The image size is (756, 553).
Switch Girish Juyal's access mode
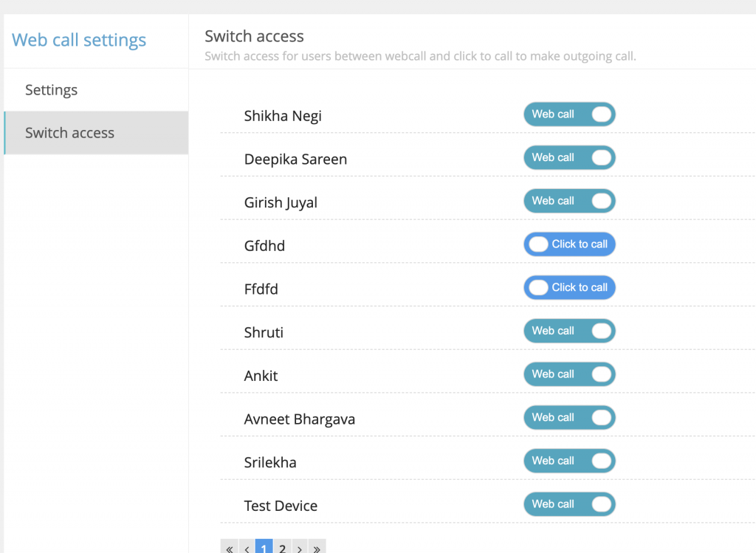coord(569,201)
